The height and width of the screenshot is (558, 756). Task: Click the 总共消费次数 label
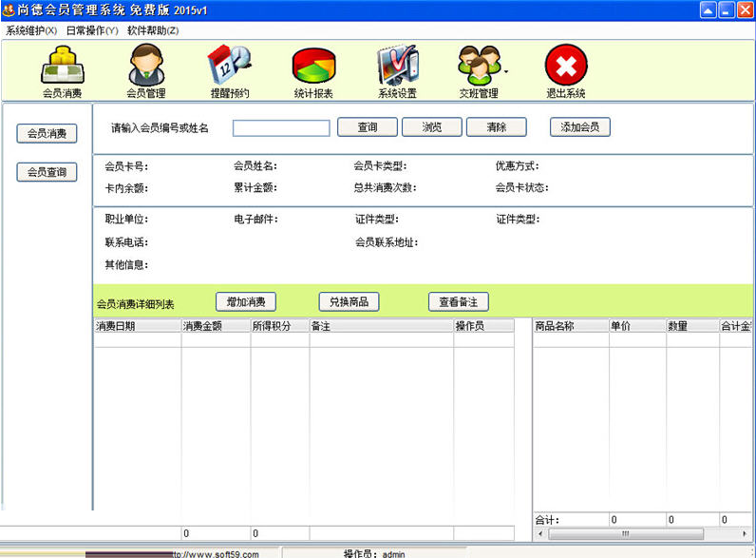point(386,187)
